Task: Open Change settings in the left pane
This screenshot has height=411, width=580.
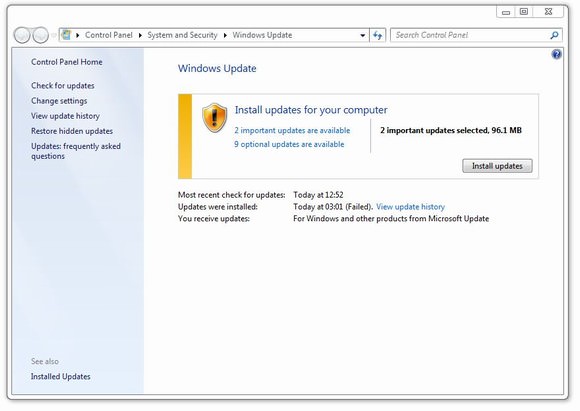Action: 59,101
